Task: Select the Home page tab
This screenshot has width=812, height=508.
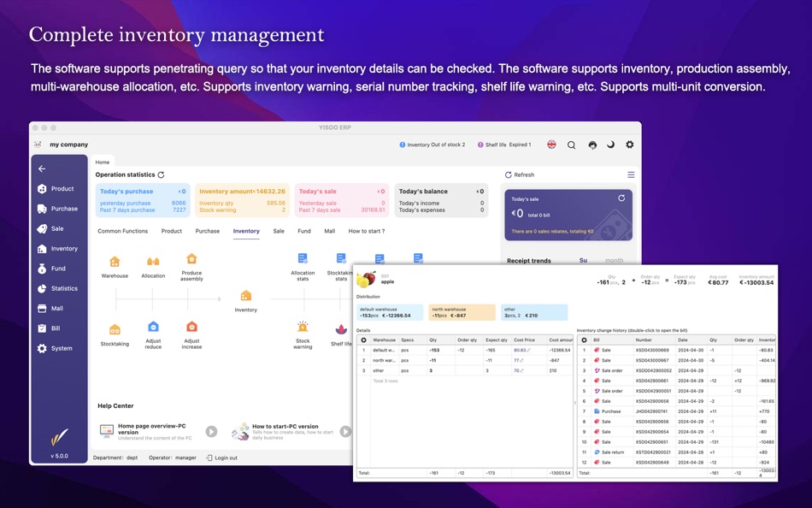Action: 102,162
